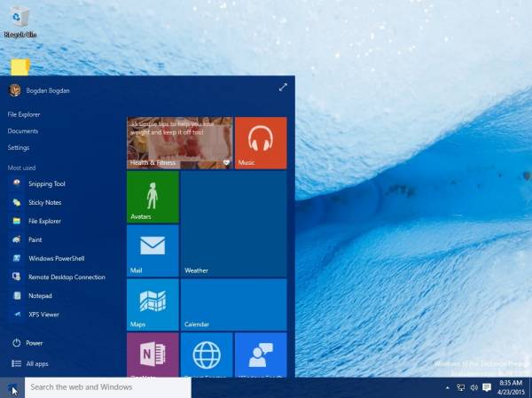This screenshot has width=532, height=398.
Task: Open the Maps tile
Action: (153, 305)
